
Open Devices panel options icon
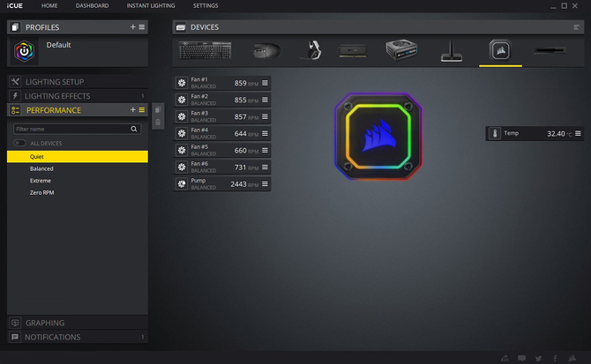(x=576, y=27)
